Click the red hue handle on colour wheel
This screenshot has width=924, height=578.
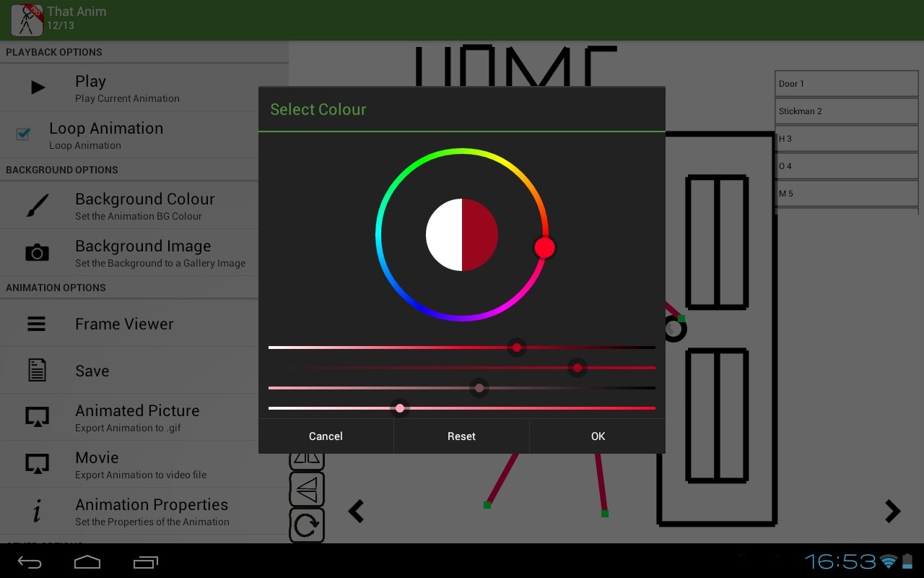544,248
